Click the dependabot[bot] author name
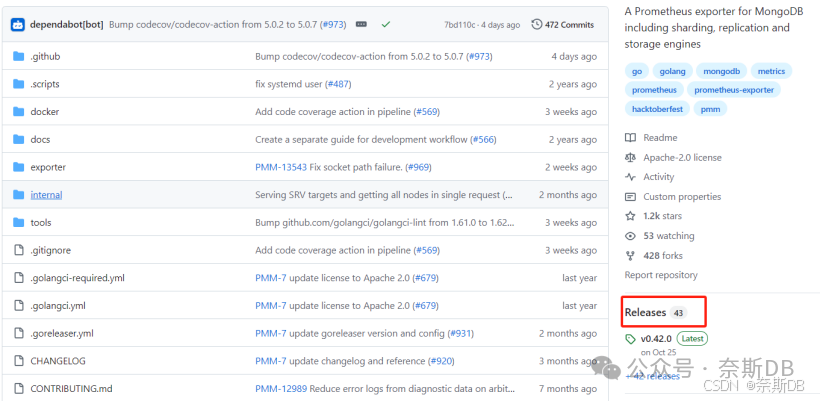This screenshot has width=820, height=401. [66, 25]
